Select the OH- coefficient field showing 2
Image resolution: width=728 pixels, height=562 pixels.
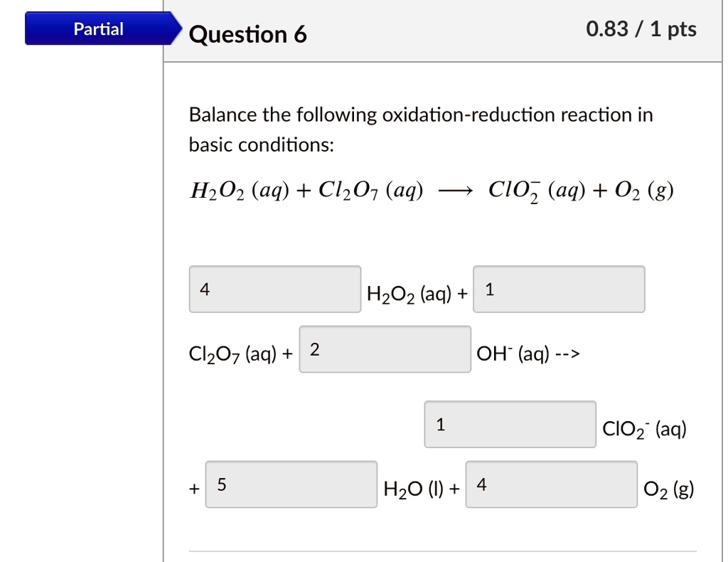386,349
